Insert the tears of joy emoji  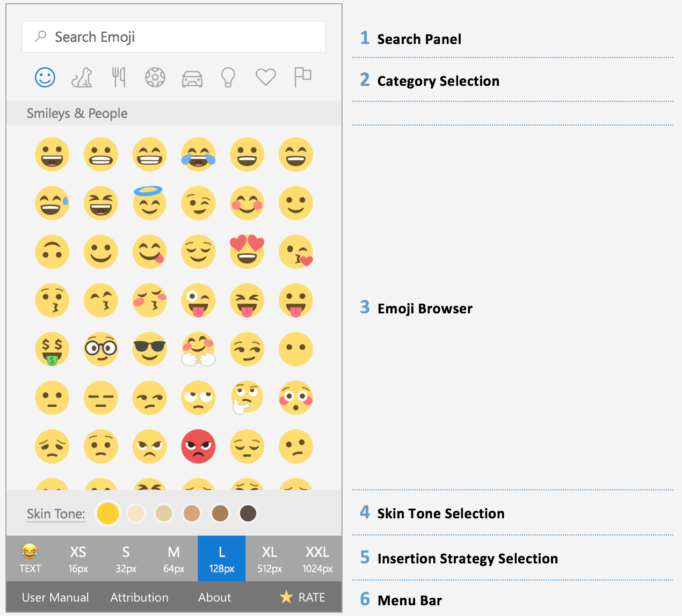coord(198,155)
